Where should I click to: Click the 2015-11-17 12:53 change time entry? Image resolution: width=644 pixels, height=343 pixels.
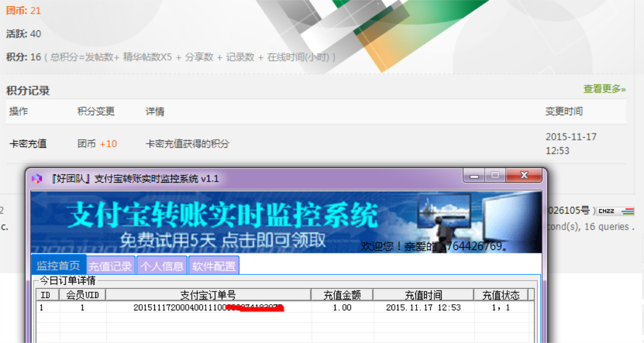click(x=571, y=144)
